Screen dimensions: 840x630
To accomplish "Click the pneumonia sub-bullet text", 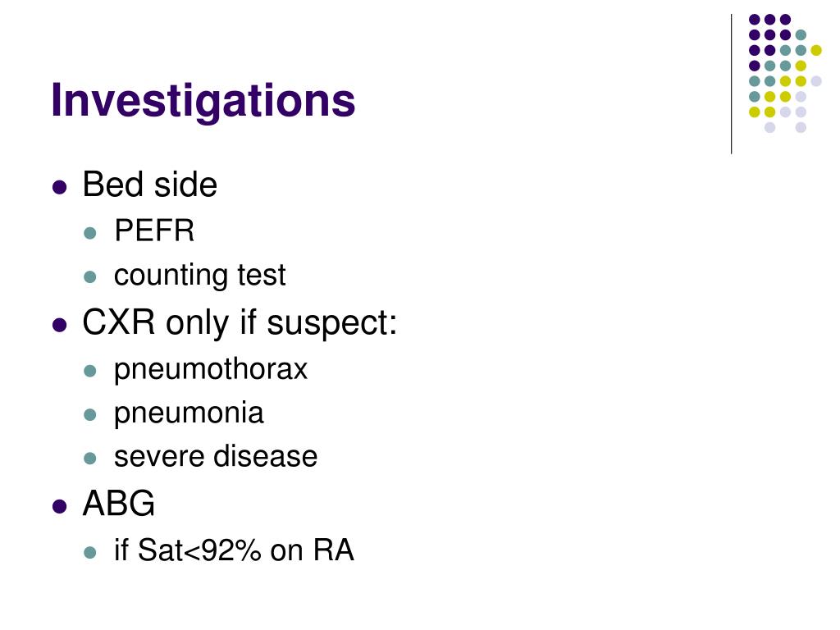I will tap(189, 413).
